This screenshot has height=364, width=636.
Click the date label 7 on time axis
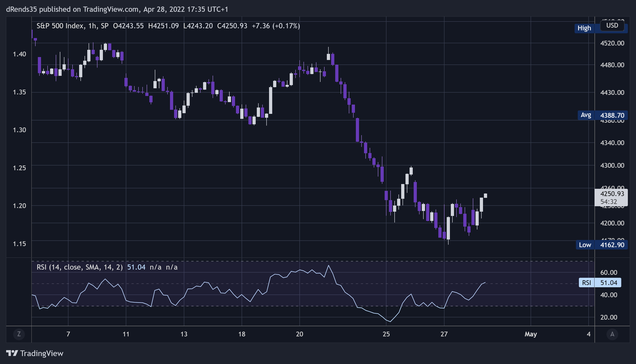[68, 334]
